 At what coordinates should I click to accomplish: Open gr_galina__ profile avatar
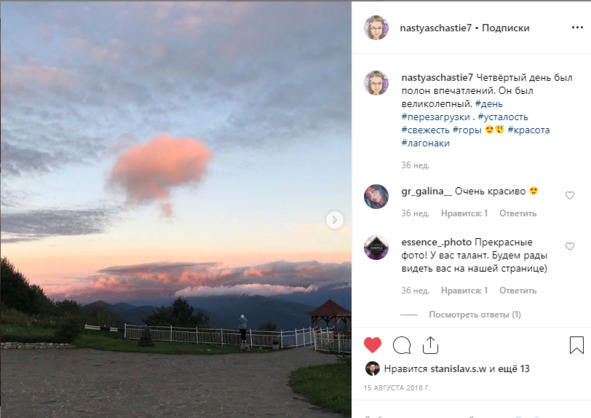[x=376, y=196]
